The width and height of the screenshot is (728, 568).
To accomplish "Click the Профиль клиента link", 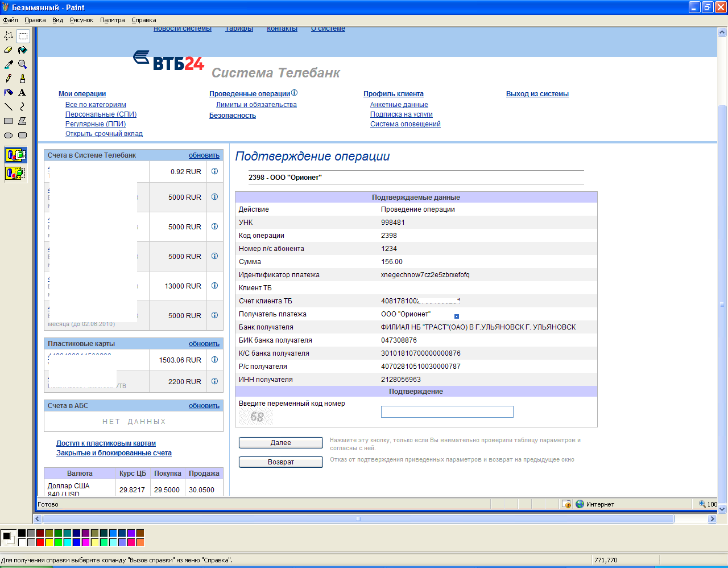I will [x=394, y=94].
